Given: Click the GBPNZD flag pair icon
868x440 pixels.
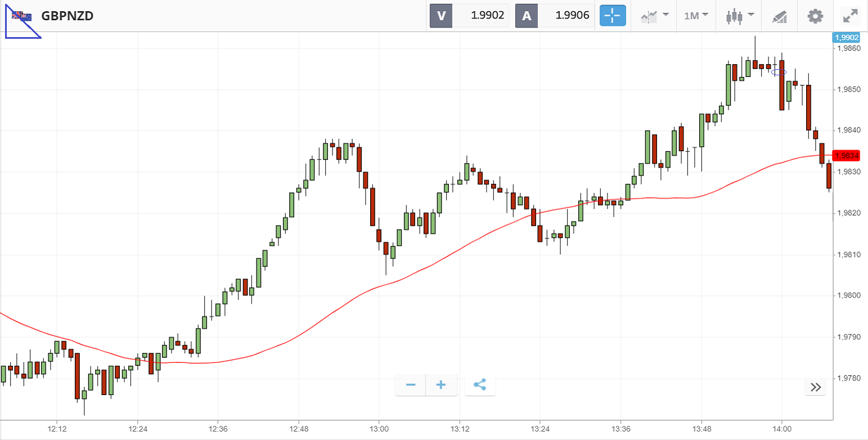Looking at the screenshot, I should coord(23,16).
